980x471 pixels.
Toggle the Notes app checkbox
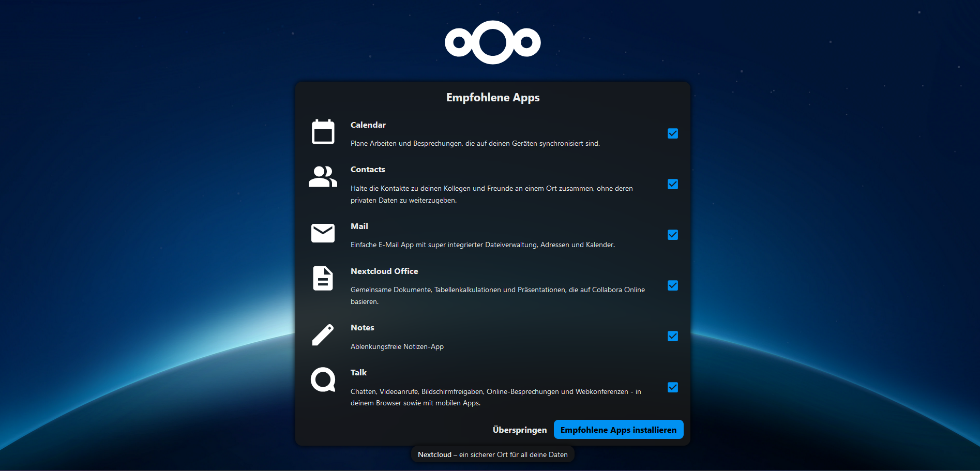(x=673, y=336)
